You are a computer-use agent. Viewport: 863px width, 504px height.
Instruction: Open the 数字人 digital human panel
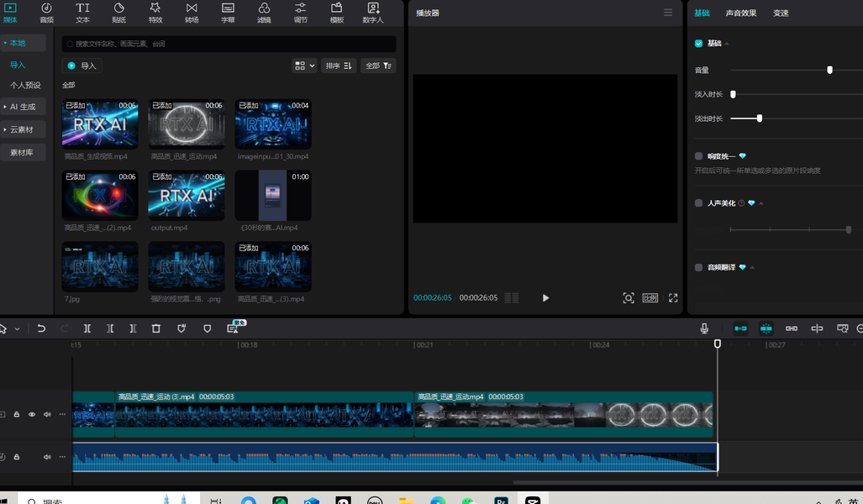click(373, 13)
